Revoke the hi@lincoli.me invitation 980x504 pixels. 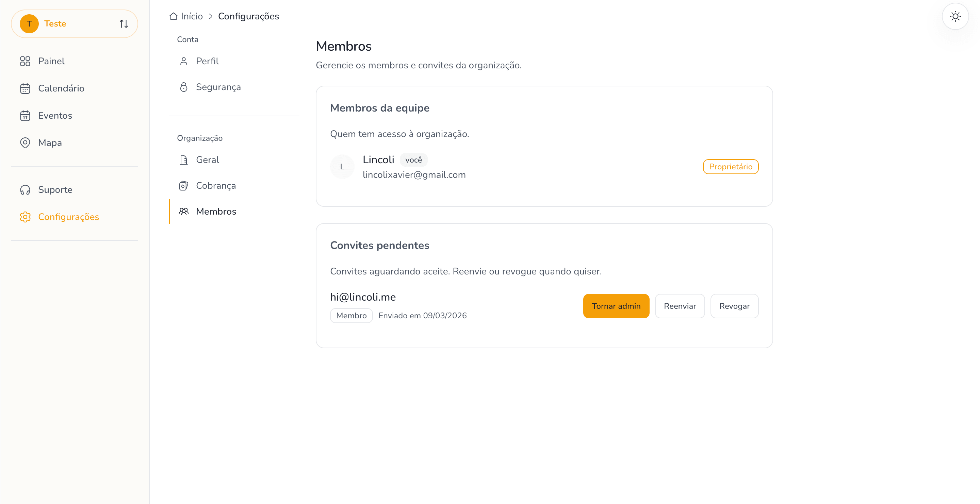point(734,306)
